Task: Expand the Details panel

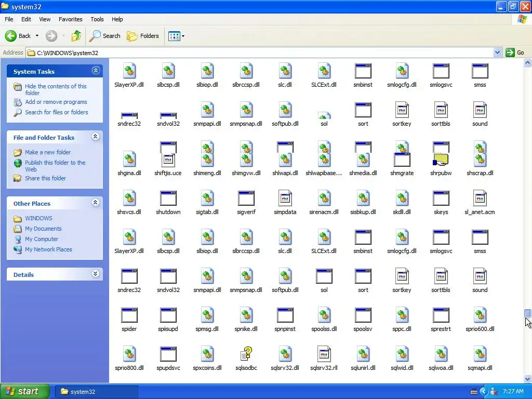Action: click(x=96, y=274)
